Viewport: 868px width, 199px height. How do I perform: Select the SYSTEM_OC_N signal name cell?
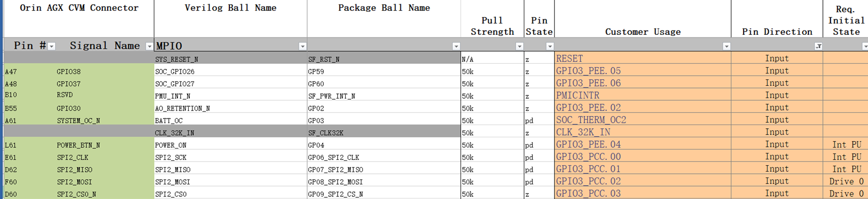[104, 120]
